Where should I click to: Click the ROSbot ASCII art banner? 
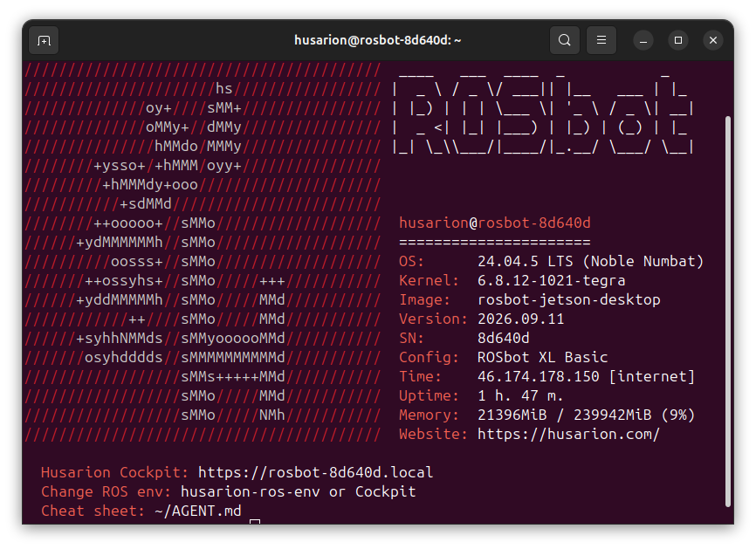(542, 113)
